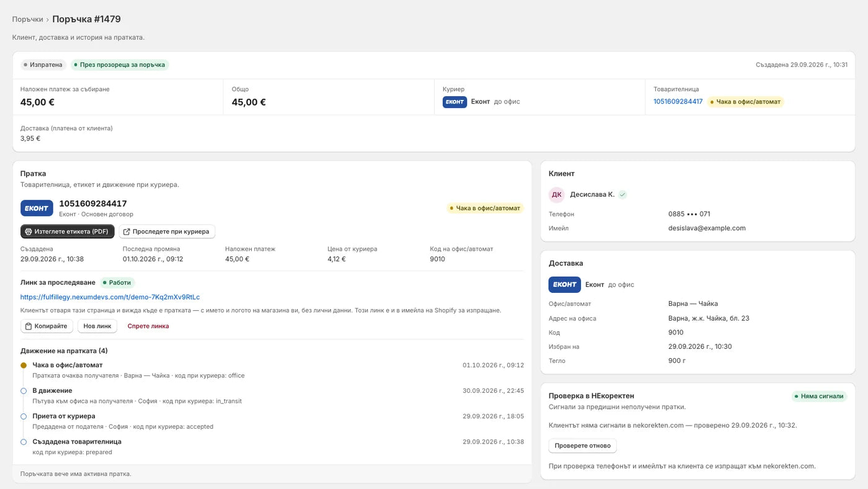
Task: Click office address Варна, ж.к. Чайка, бл. 23
Action: [709, 318]
